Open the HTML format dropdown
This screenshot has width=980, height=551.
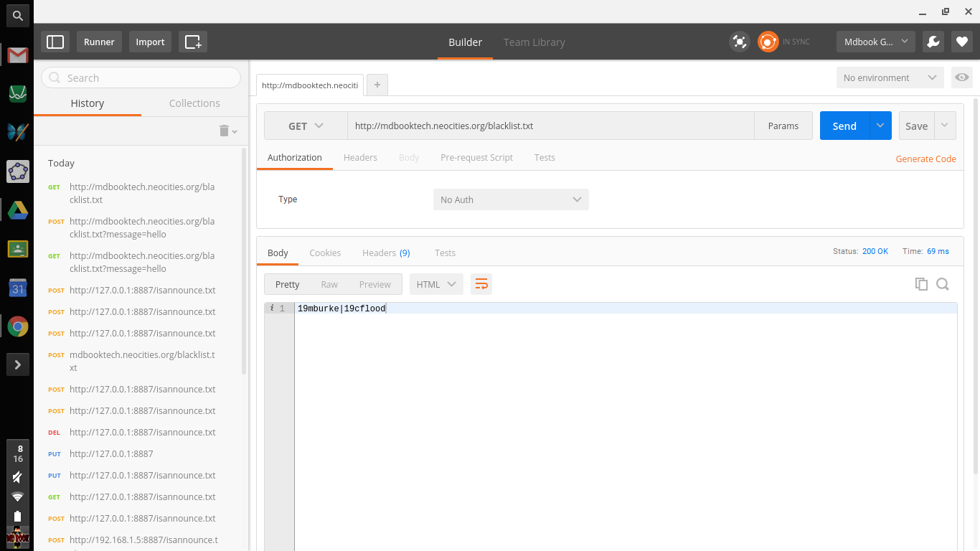(x=436, y=284)
